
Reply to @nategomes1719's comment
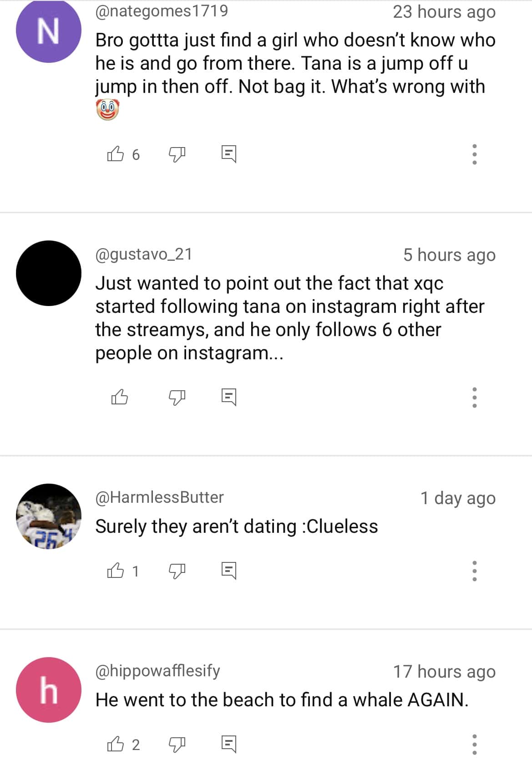[228, 154]
